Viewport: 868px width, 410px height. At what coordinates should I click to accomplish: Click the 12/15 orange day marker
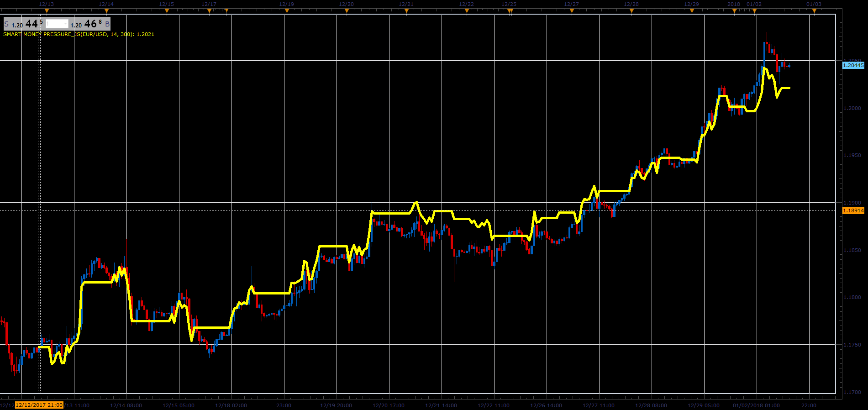pos(167,11)
